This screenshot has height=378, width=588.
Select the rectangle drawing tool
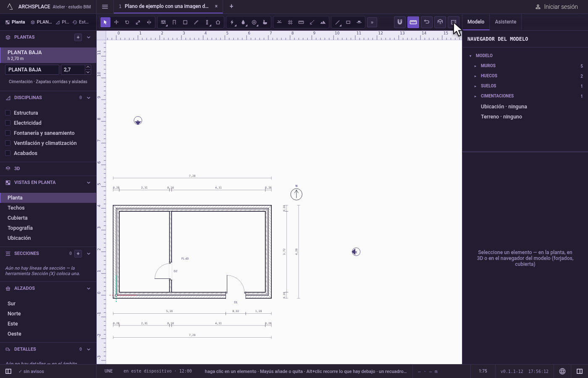[348, 22]
